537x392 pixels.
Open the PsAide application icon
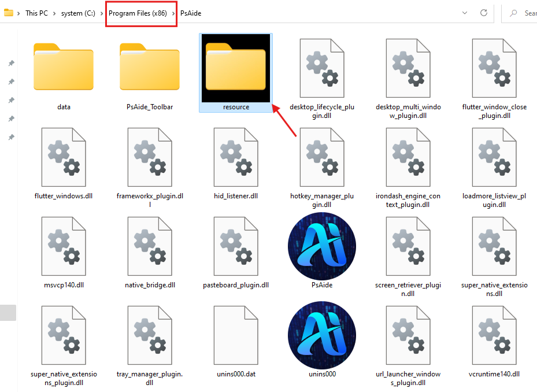[x=322, y=249]
